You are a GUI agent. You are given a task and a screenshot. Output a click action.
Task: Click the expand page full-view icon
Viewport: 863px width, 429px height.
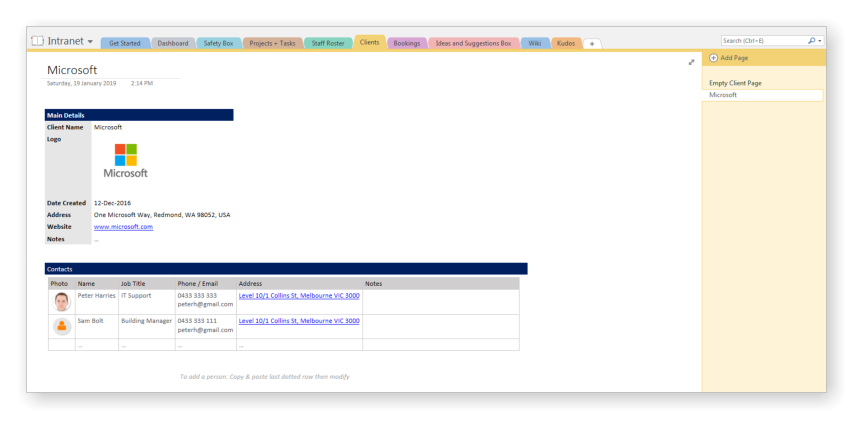click(x=691, y=62)
